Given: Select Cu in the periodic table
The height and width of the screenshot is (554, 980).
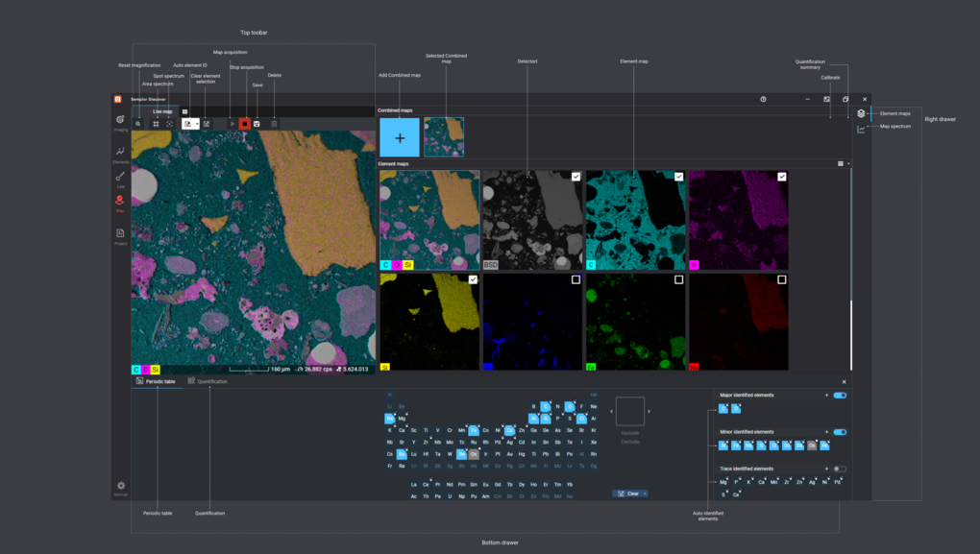Looking at the screenshot, I should click(510, 430).
